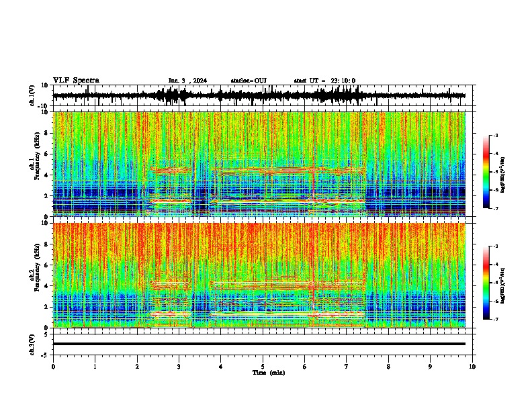Click the 'station=OUI' header text
Screen dimensions: 532x411
[x=249, y=81]
